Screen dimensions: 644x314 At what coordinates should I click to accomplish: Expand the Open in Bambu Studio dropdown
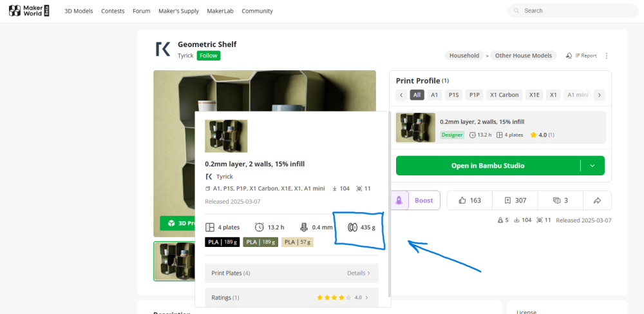pyautogui.click(x=592, y=166)
